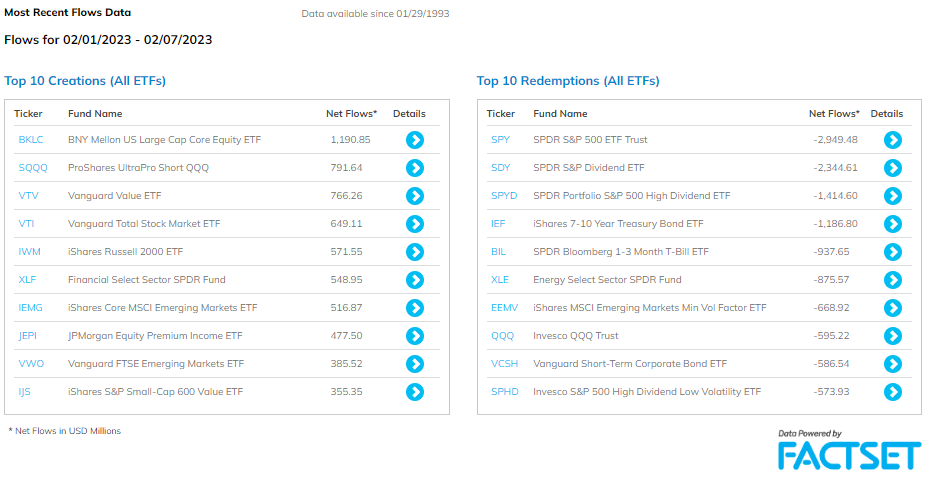Open details arrow for IWM row
The image size is (930, 486).
(x=415, y=252)
